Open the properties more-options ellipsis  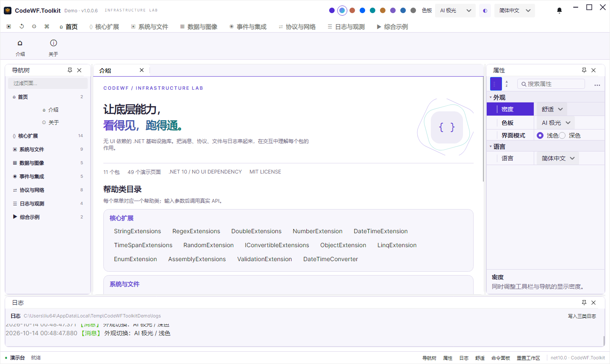[597, 85]
